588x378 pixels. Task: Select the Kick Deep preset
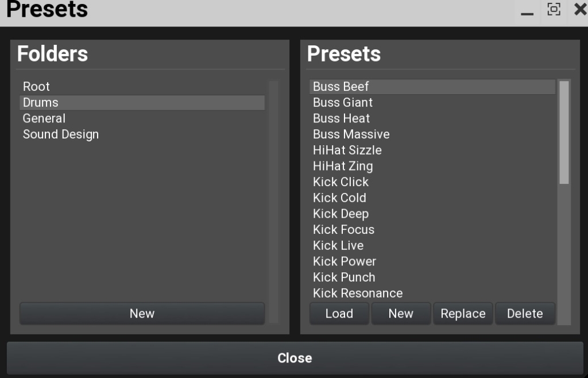[341, 214]
